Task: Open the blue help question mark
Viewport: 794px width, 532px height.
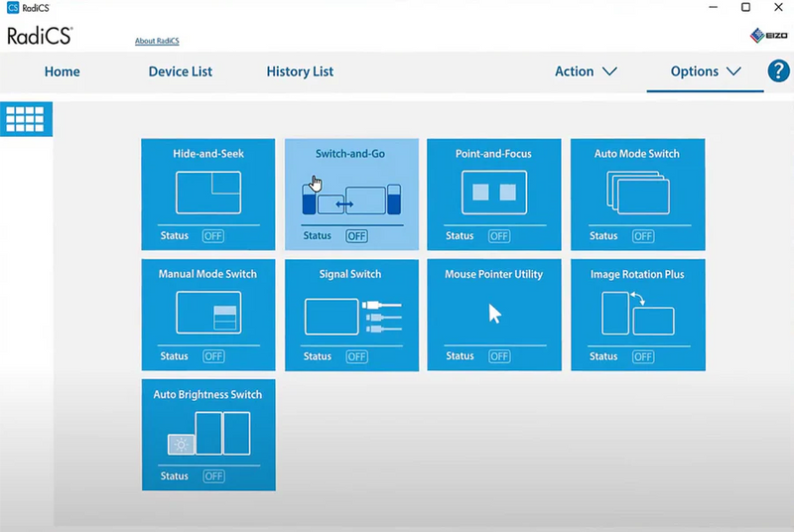Action: pyautogui.click(x=779, y=71)
